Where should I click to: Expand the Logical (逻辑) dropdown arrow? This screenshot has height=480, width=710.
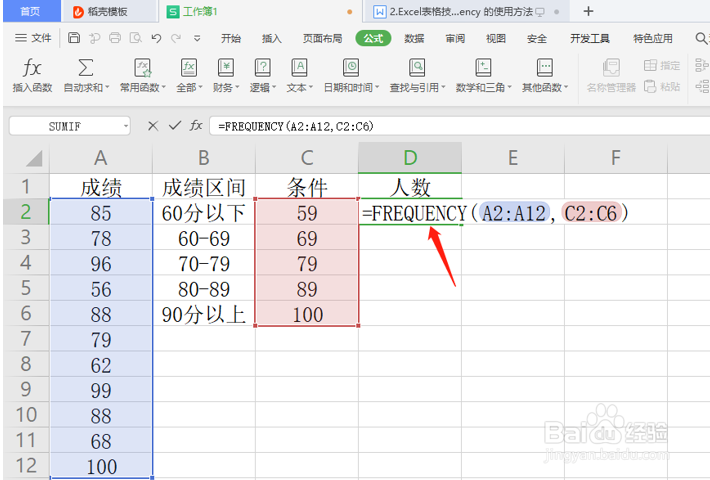(x=274, y=87)
